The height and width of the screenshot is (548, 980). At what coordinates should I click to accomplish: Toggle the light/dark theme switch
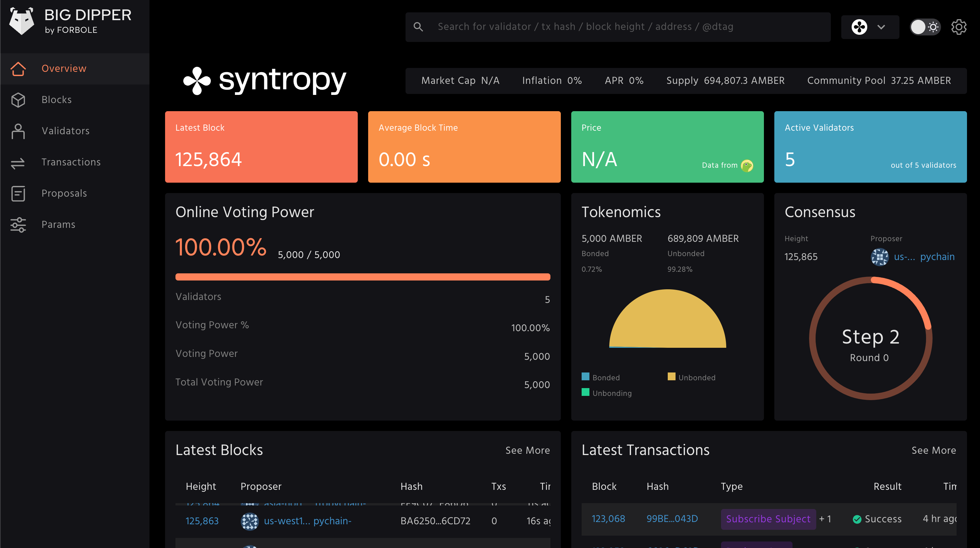point(925,27)
